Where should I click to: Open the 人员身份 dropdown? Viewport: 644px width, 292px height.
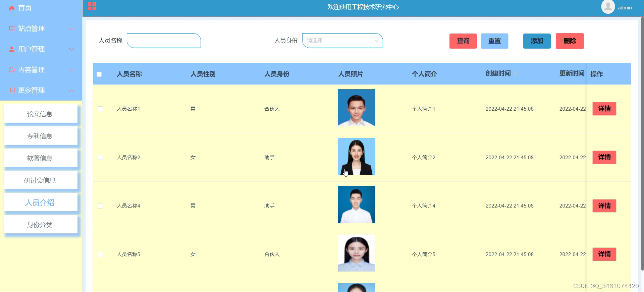coord(342,41)
